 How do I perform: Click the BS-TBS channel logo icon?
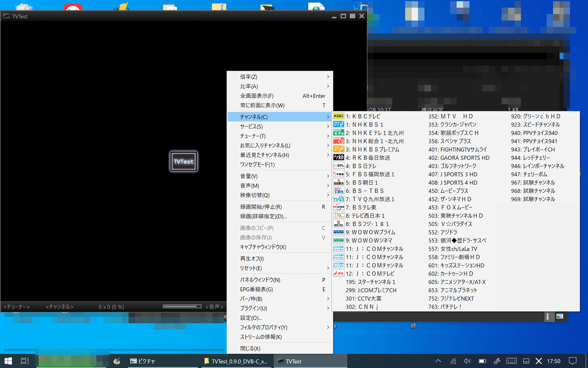338,191
